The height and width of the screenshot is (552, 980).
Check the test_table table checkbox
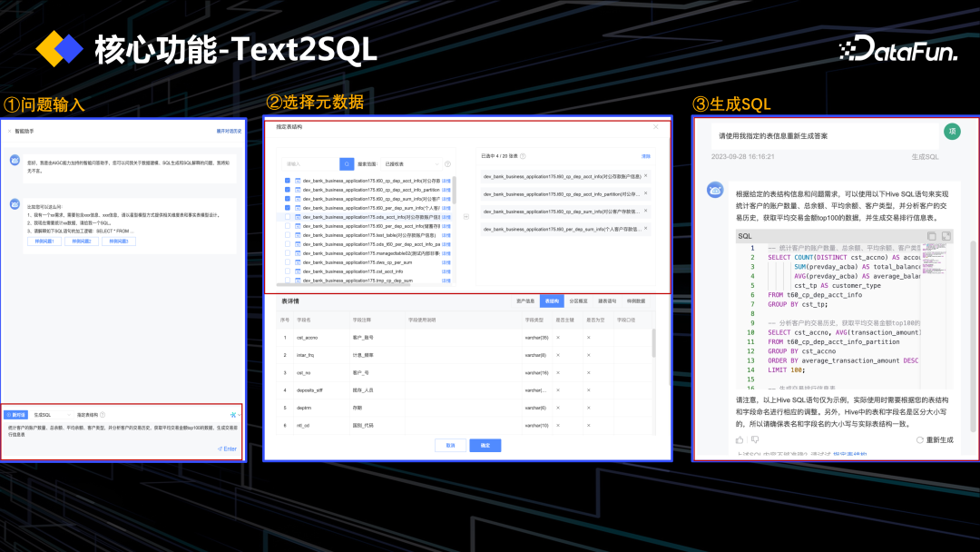(288, 235)
